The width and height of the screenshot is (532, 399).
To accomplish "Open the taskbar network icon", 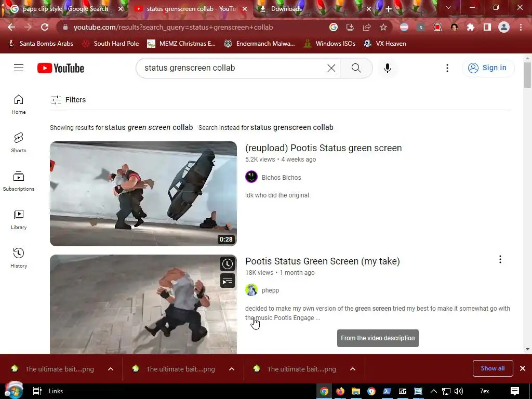I will pyautogui.click(x=446, y=391).
